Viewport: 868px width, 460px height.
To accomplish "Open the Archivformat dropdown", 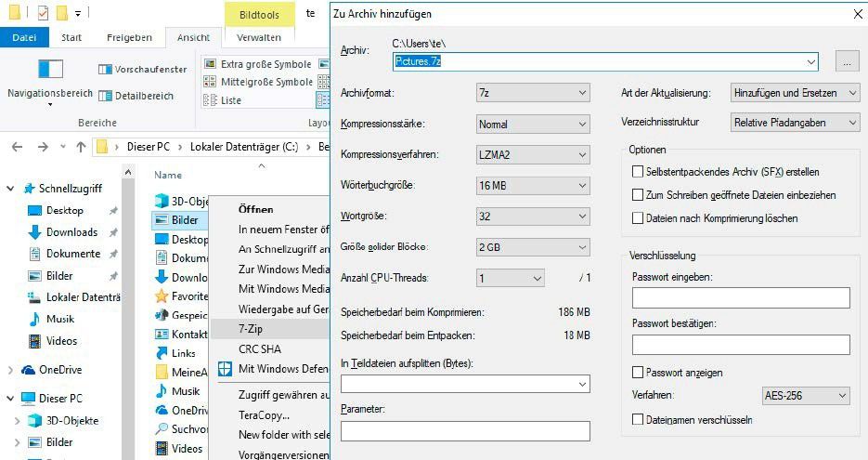I will [532, 93].
